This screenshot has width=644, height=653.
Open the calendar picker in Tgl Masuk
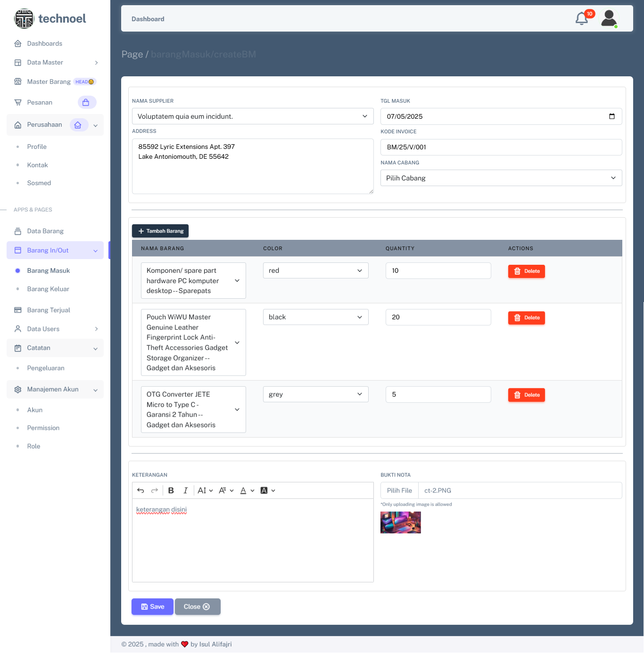(x=611, y=116)
